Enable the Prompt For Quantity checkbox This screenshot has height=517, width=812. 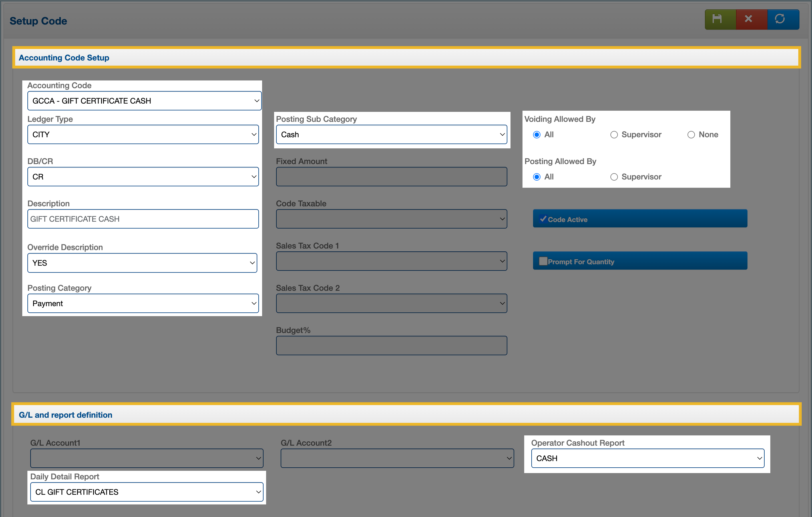coord(543,261)
